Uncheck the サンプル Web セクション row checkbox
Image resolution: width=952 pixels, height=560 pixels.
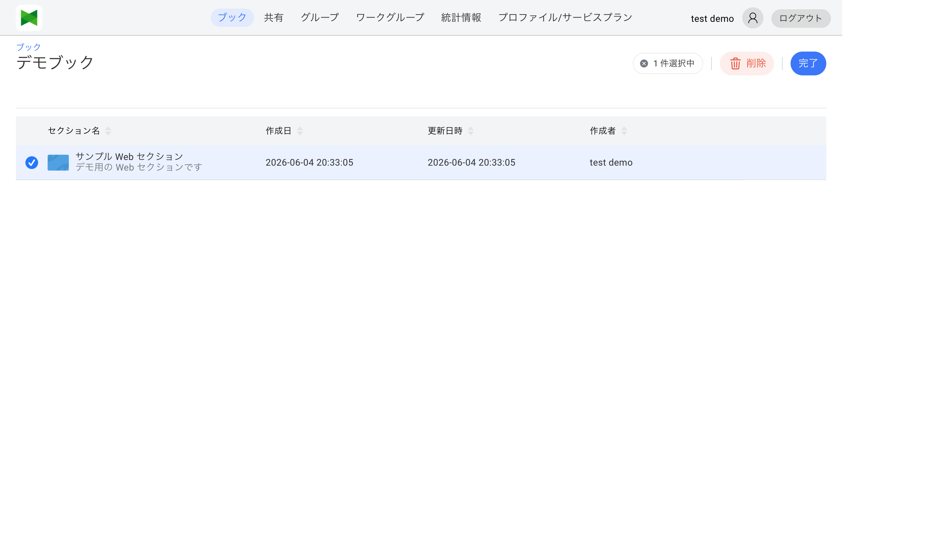click(32, 163)
